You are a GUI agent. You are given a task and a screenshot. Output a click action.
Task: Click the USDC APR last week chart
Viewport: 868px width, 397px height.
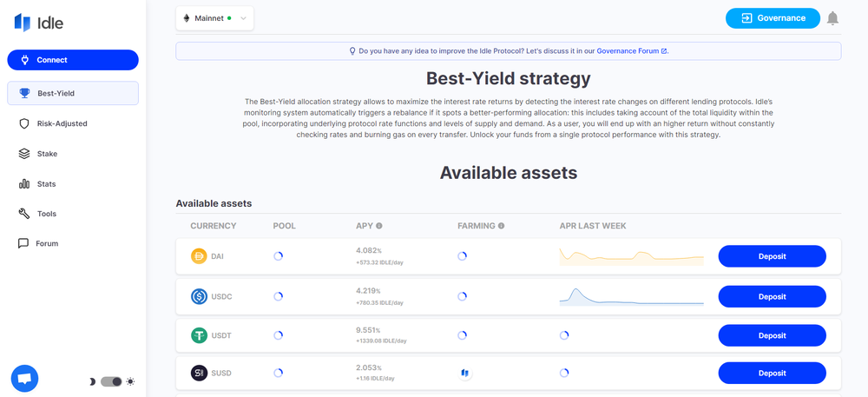(632, 297)
